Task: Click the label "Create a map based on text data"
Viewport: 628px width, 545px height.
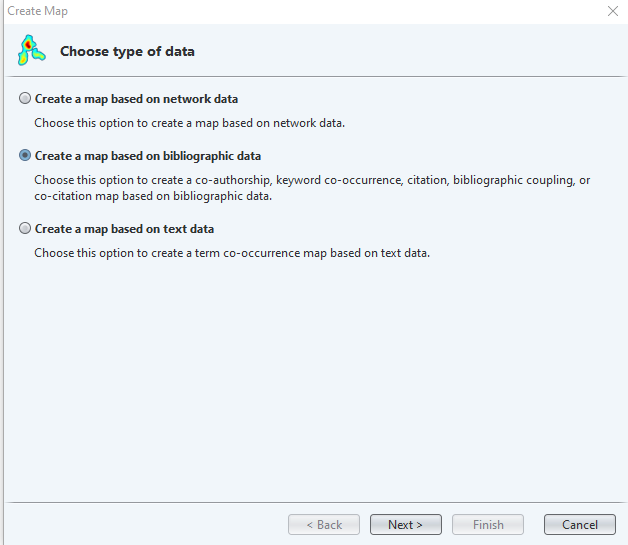Action: 124,229
